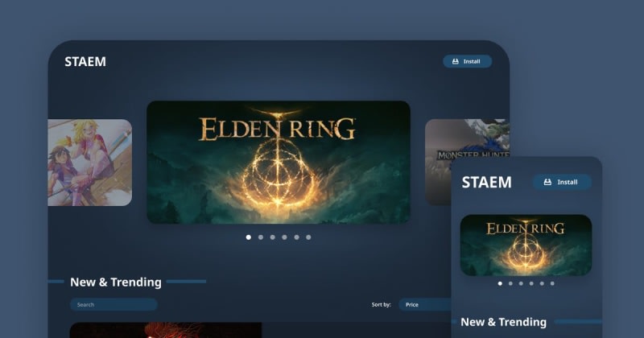Select last carousel dot in mobile view
The height and width of the screenshot is (338, 644).
(x=552, y=283)
